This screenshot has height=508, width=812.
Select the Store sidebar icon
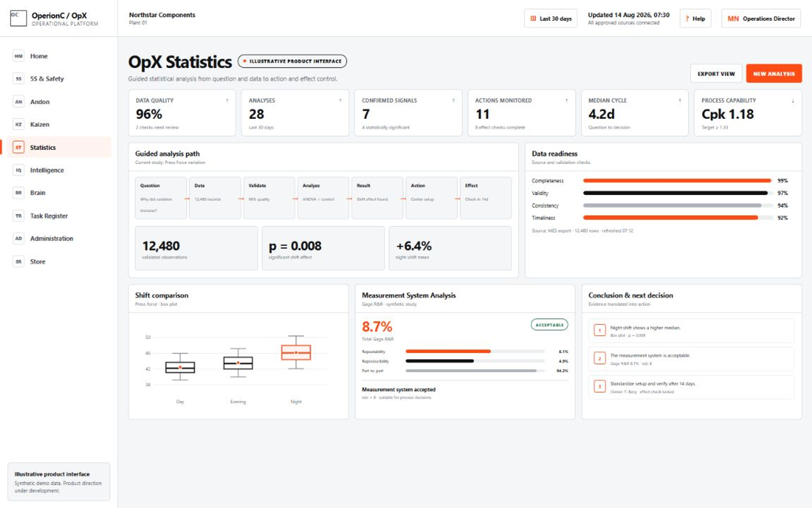coord(19,262)
